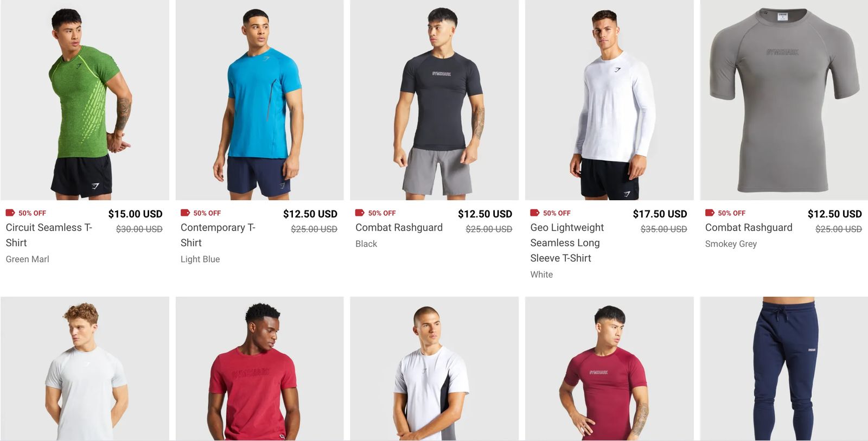Open the red Gymshark logo T-shirt image

point(259,369)
